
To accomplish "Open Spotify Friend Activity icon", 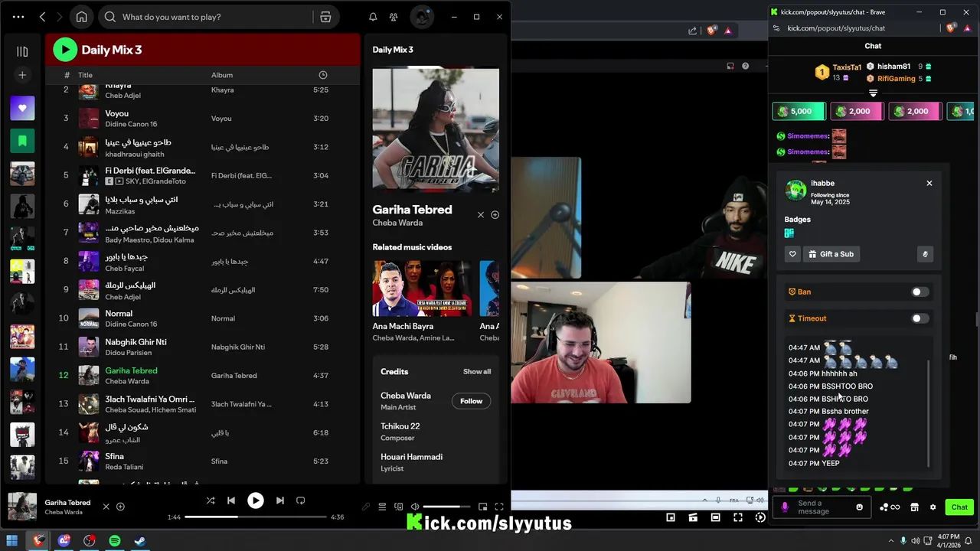I will 394,17.
